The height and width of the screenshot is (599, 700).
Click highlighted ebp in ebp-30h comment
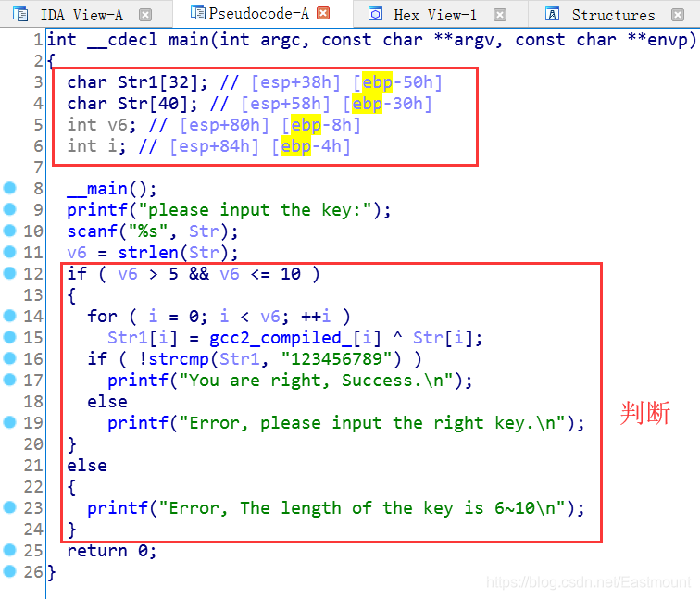tap(367, 104)
